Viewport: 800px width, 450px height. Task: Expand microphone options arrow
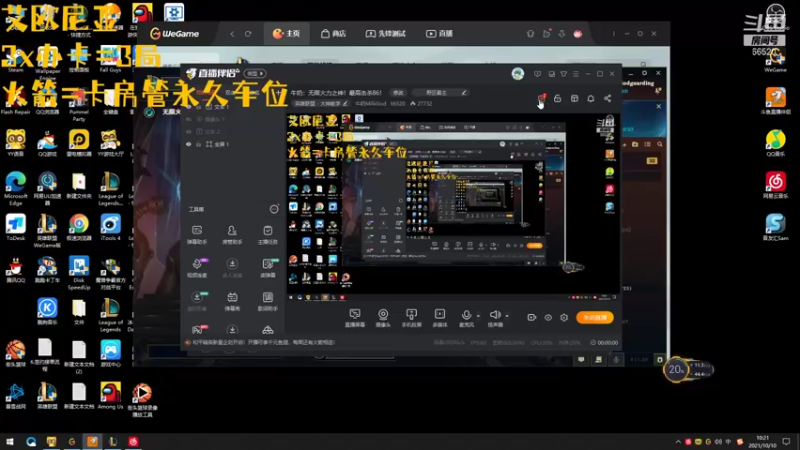[478, 315]
